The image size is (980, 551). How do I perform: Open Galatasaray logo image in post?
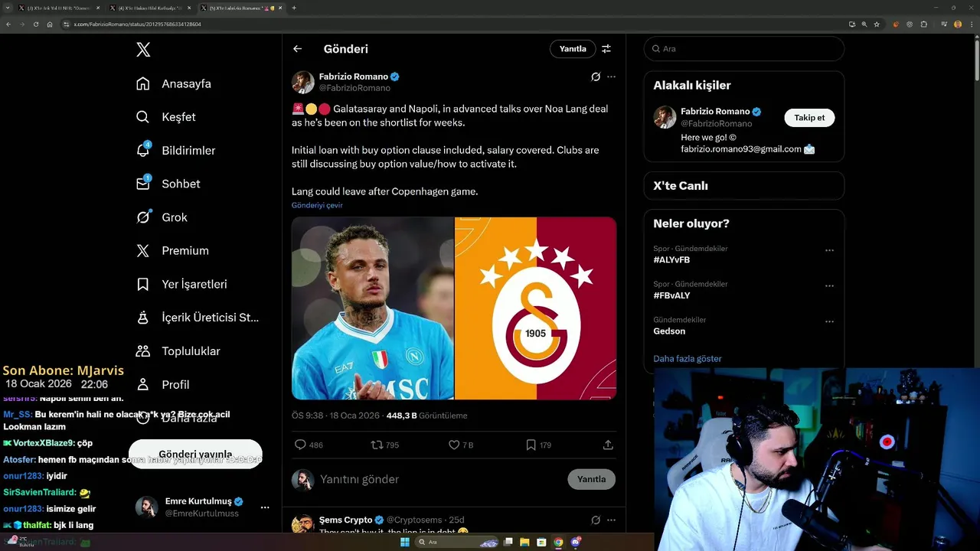pyautogui.click(x=536, y=308)
